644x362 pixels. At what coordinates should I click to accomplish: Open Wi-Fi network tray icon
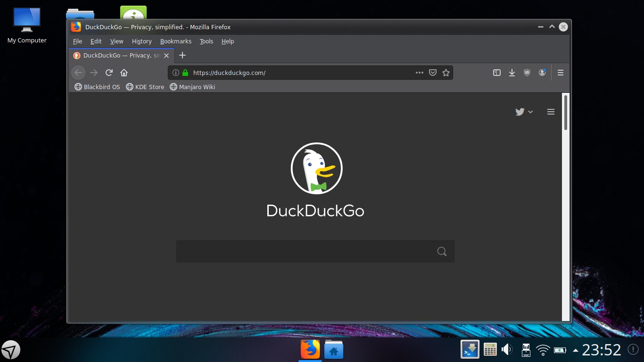543,350
